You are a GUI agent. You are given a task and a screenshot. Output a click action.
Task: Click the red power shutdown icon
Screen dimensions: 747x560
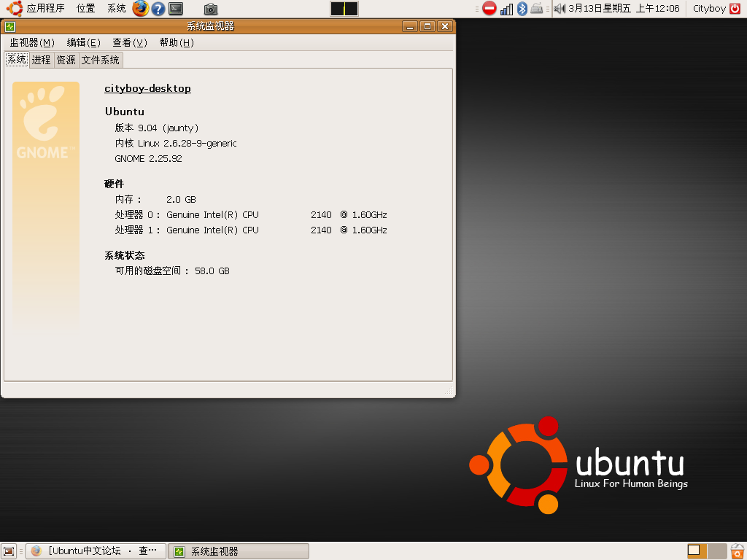(x=735, y=9)
